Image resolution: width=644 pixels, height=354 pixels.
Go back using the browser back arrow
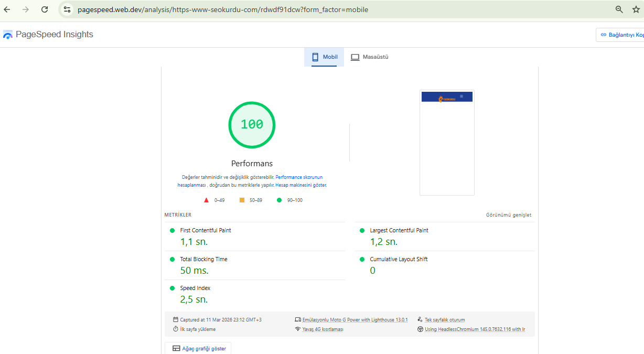pyautogui.click(x=7, y=9)
